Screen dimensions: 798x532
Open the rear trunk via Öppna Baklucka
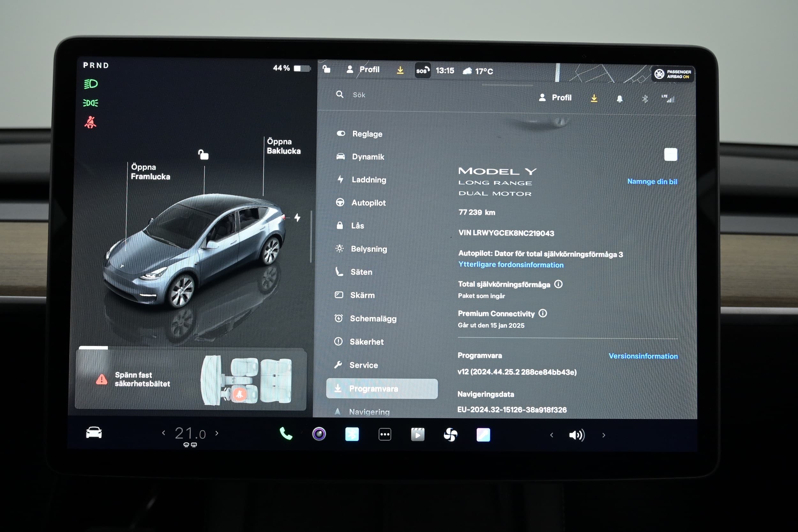click(284, 146)
